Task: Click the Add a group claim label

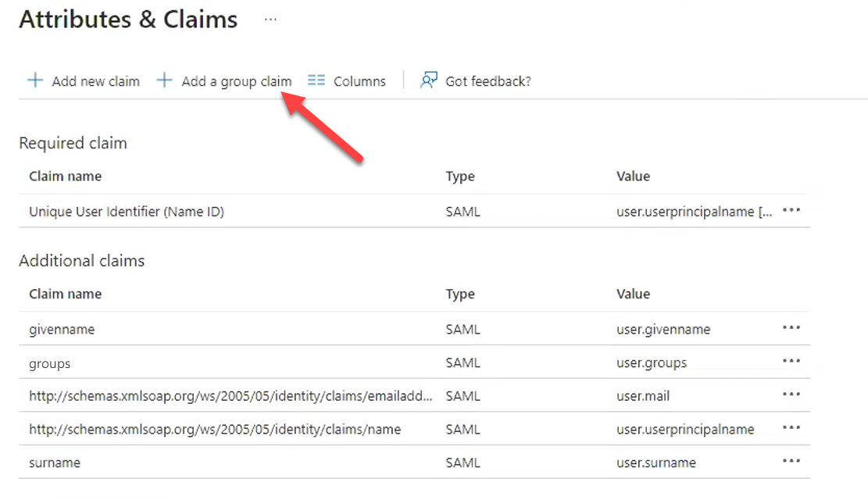Action: [237, 81]
